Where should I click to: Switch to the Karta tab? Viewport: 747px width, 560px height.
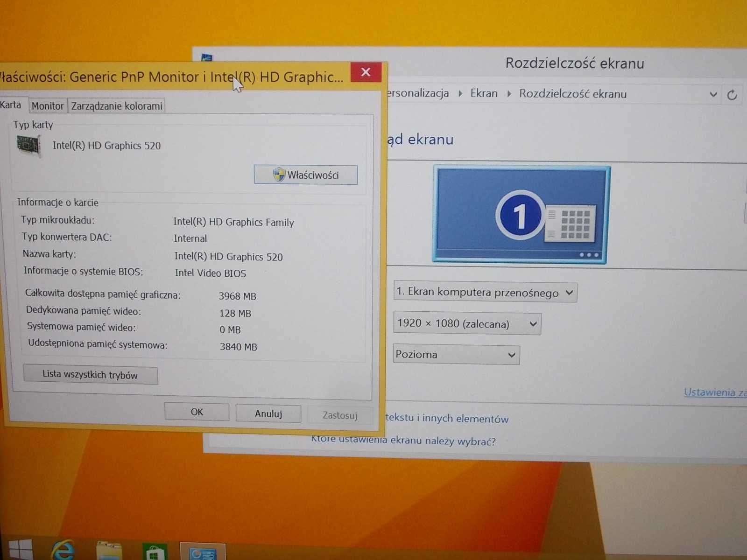point(11,105)
